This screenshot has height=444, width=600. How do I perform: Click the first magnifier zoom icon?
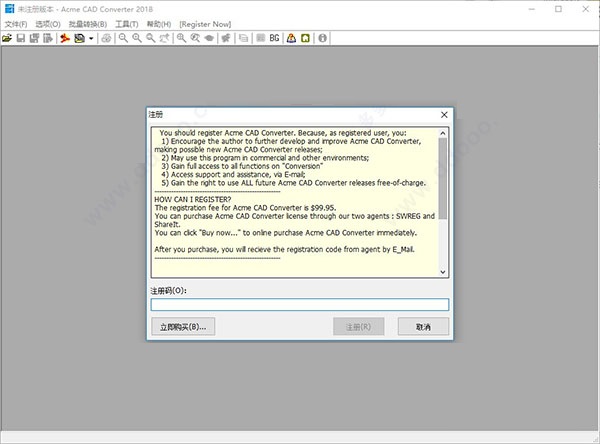[x=123, y=38]
